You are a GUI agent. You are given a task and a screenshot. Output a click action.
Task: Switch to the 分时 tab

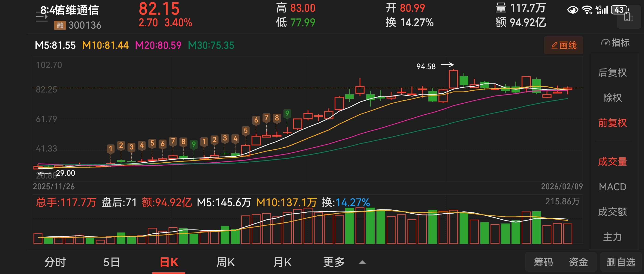55,262
